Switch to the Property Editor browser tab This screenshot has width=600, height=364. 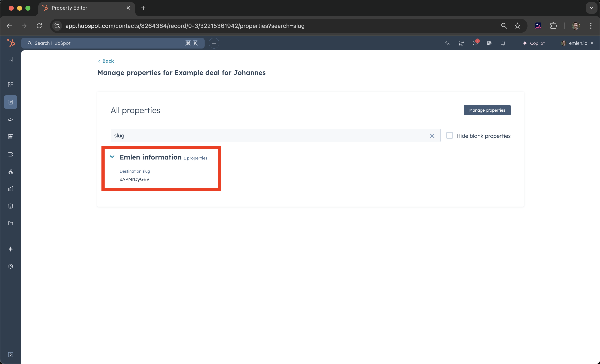(69, 8)
